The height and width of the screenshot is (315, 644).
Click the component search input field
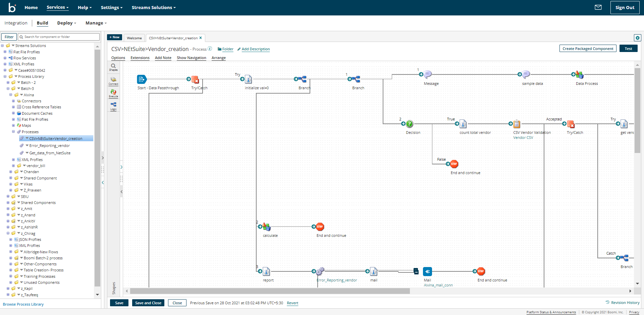pyautogui.click(x=59, y=37)
